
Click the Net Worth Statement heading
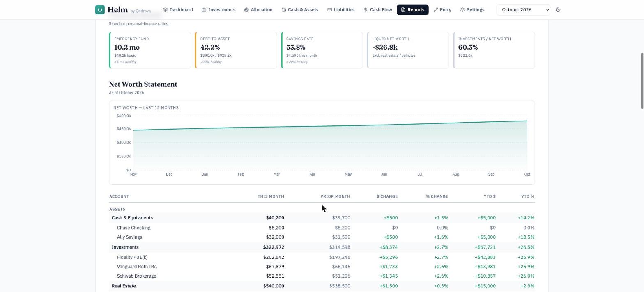point(143,84)
